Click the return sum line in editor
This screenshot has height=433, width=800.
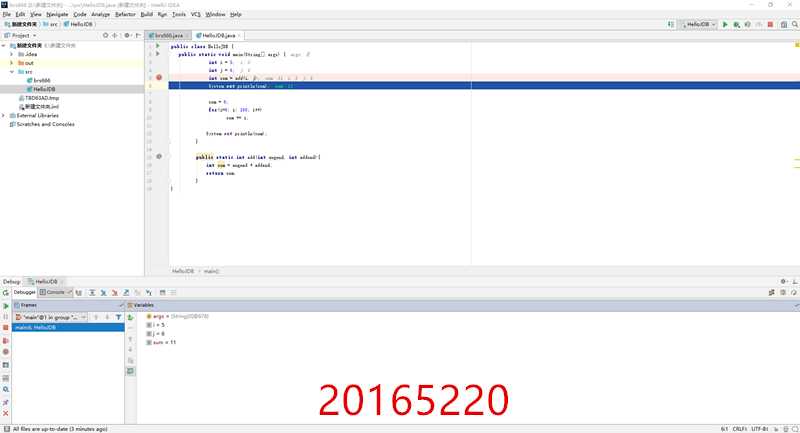point(220,173)
